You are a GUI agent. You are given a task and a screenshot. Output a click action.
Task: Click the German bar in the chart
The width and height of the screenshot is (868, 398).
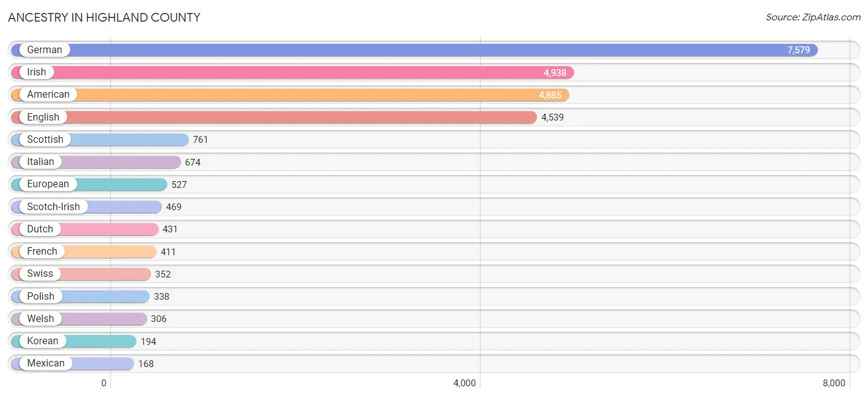[x=414, y=50]
